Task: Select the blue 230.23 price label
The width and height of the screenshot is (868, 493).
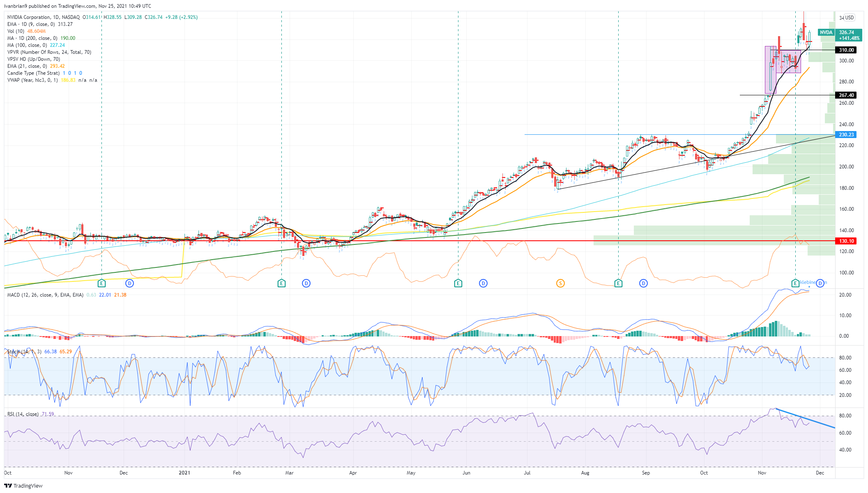Action: [x=846, y=135]
